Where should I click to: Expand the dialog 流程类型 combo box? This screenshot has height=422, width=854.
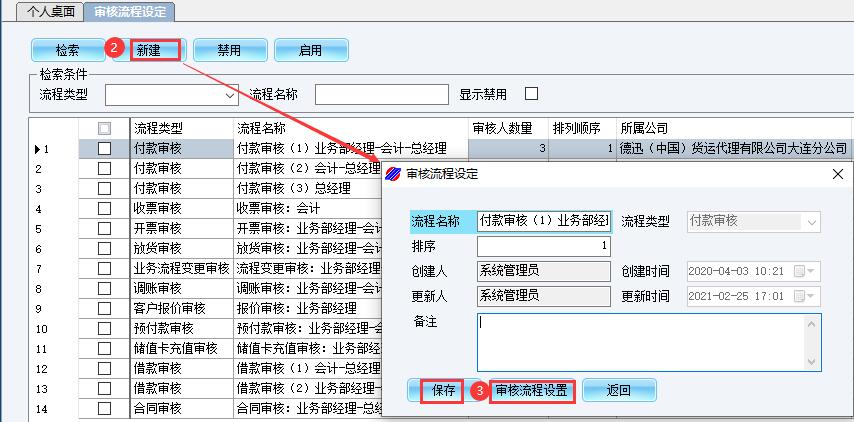(811, 221)
